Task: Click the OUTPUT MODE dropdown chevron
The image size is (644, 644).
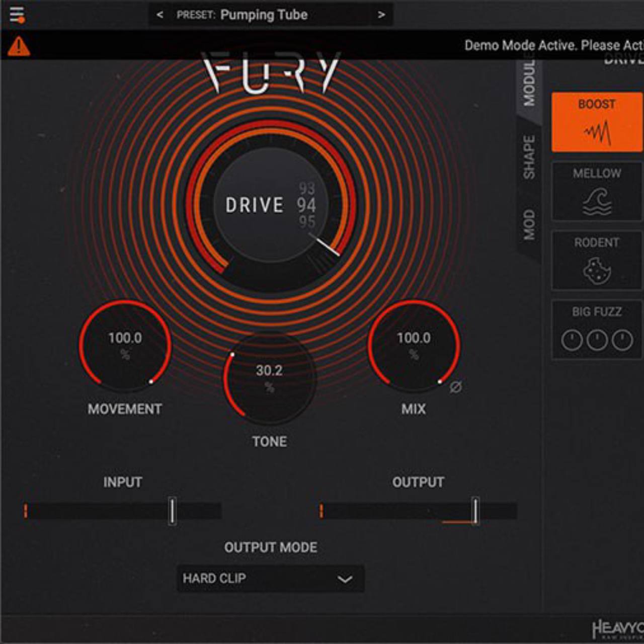Action: pos(345,579)
